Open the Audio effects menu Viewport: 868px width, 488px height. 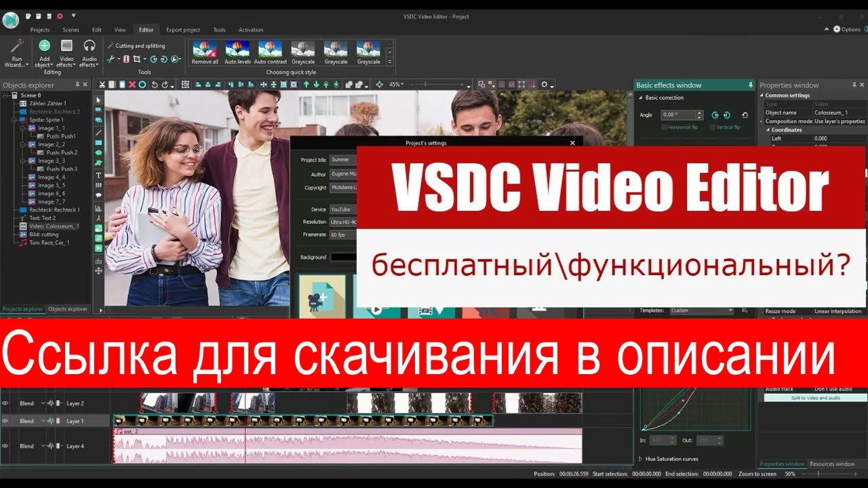[89, 52]
